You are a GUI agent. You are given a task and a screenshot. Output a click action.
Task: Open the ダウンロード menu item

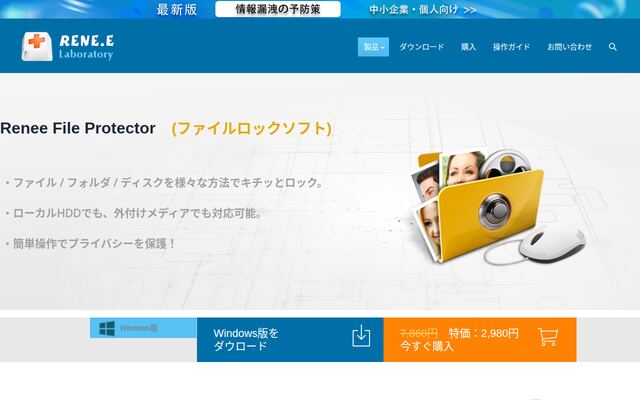tap(422, 47)
